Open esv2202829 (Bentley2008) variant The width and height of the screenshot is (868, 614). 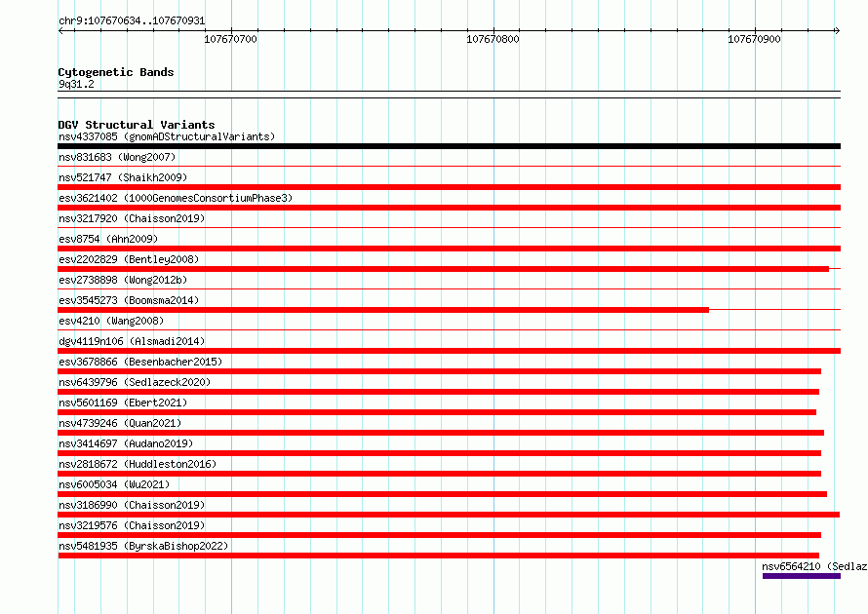pos(129,259)
